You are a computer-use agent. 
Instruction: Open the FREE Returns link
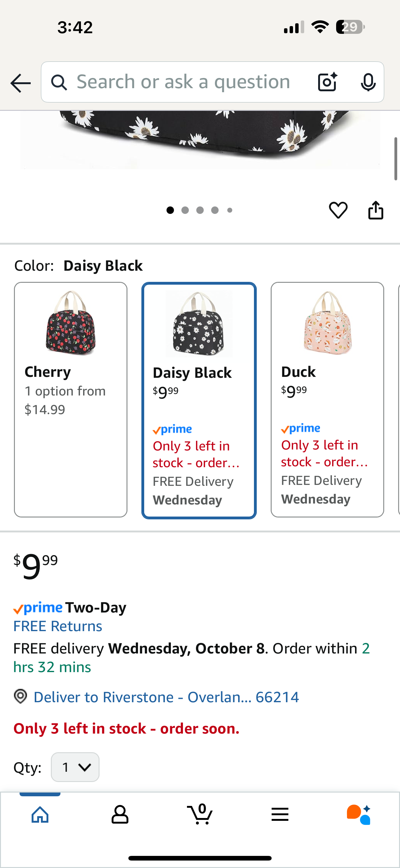(58, 626)
